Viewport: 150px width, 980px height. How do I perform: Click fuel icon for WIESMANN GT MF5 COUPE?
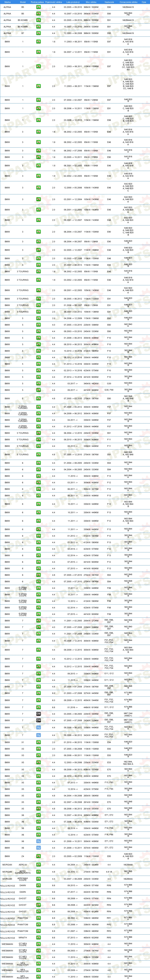pyautogui.click(x=38, y=957)
